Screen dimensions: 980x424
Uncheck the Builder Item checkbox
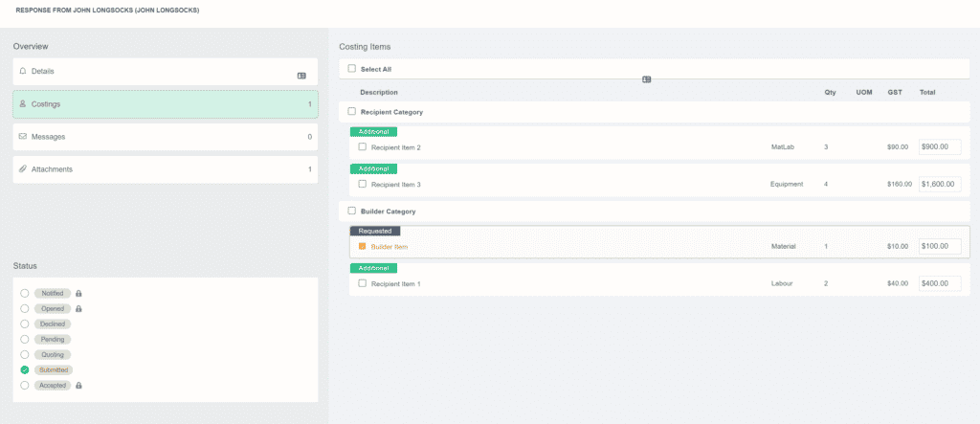363,246
